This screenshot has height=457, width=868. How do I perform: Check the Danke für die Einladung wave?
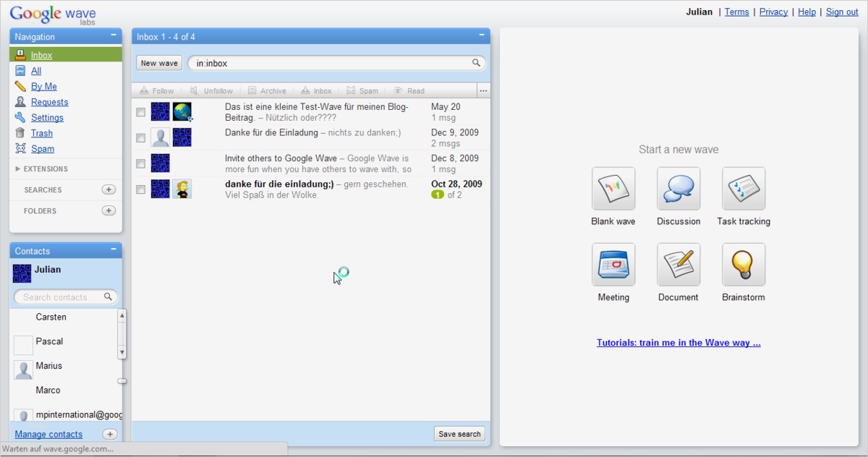pos(140,138)
